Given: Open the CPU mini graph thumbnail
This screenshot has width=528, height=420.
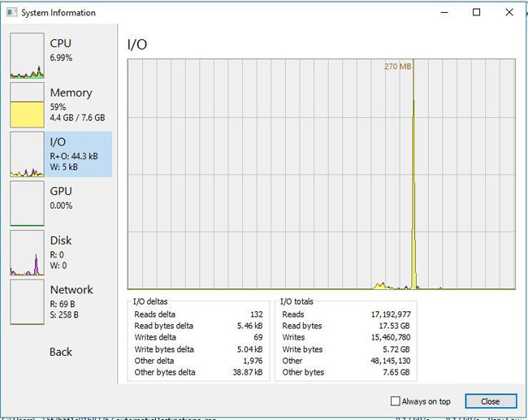Looking at the screenshot, I should point(27,55).
